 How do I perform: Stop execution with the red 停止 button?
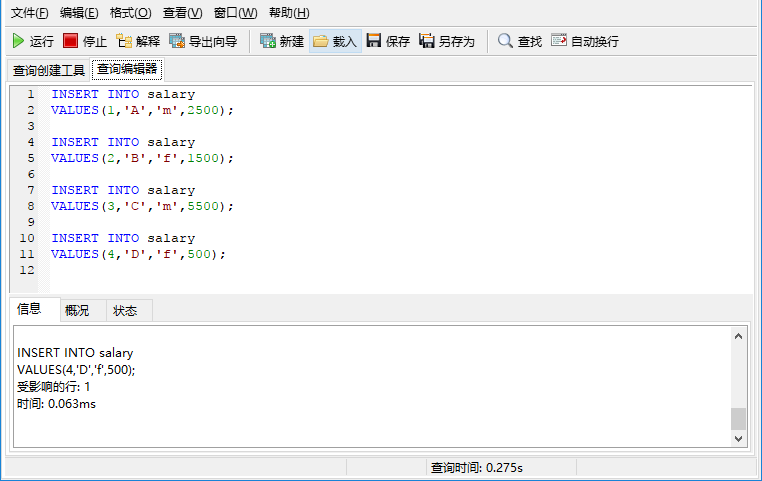click(85, 41)
